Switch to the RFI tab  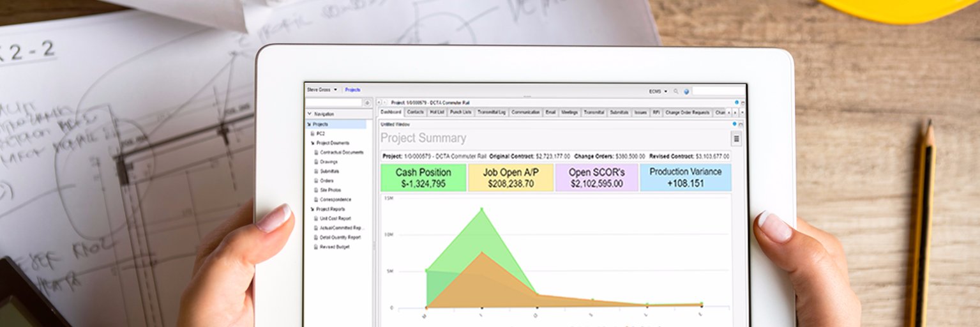coord(656,112)
